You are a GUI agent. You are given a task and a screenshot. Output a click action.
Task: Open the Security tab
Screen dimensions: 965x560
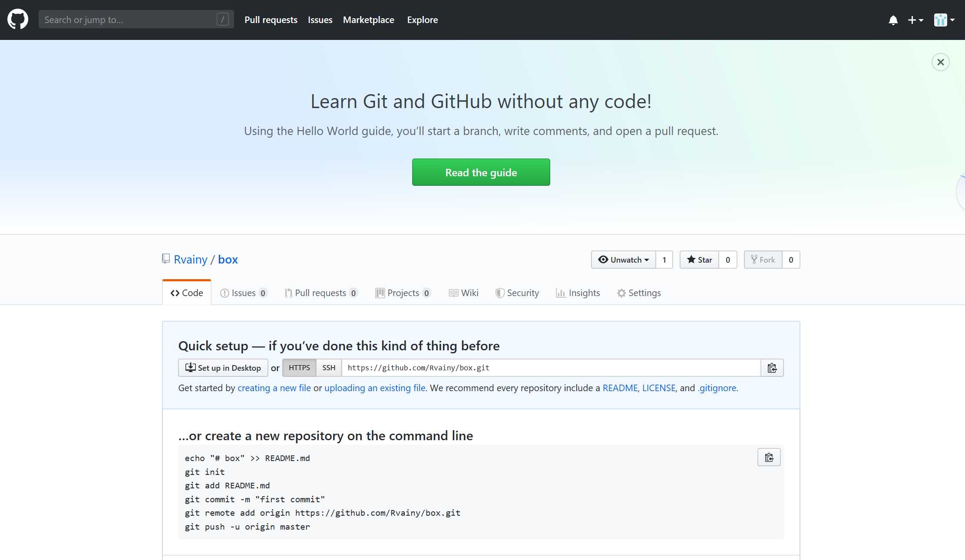[517, 293]
